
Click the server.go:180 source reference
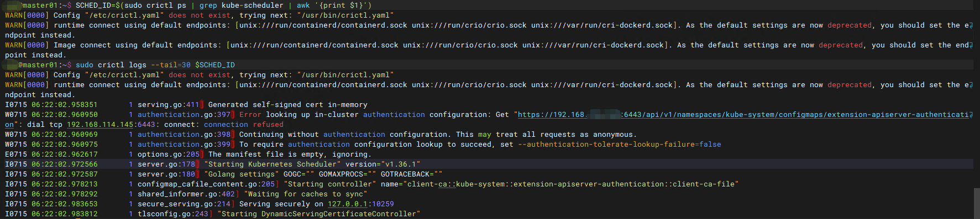(x=166, y=174)
